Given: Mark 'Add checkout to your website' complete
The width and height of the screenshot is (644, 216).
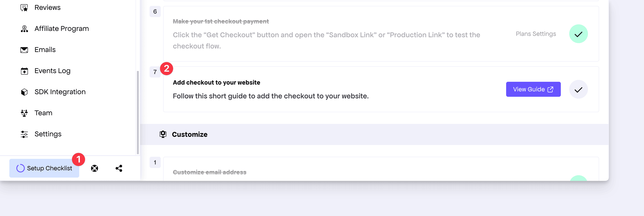Looking at the screenshot, I should 578,89.
